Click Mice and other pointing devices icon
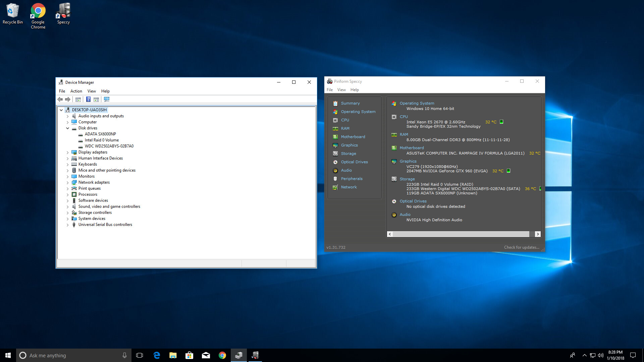This screenshot has height=362, width=644. [74, 170]
